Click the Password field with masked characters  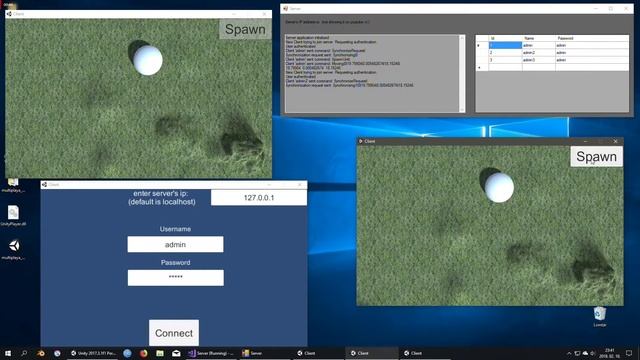click(176, 278)
